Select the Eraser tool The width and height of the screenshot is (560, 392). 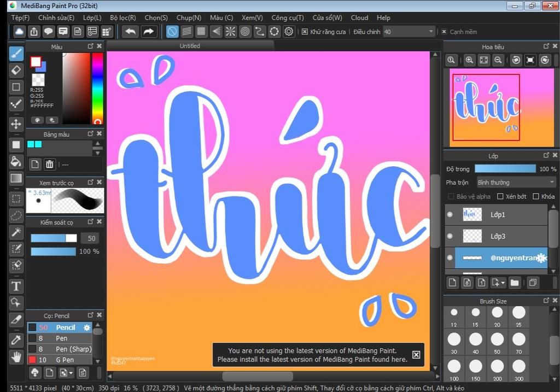[x=16, y=71]
